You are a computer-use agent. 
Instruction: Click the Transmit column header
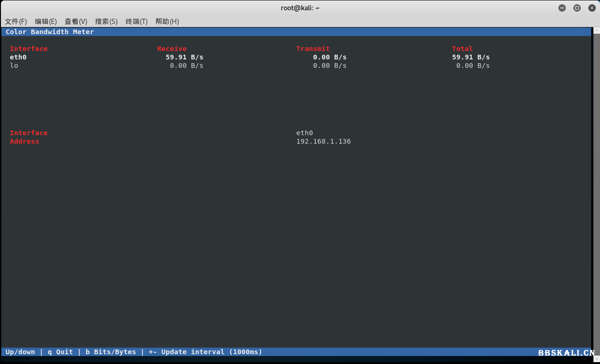click(x=313, y=49)
